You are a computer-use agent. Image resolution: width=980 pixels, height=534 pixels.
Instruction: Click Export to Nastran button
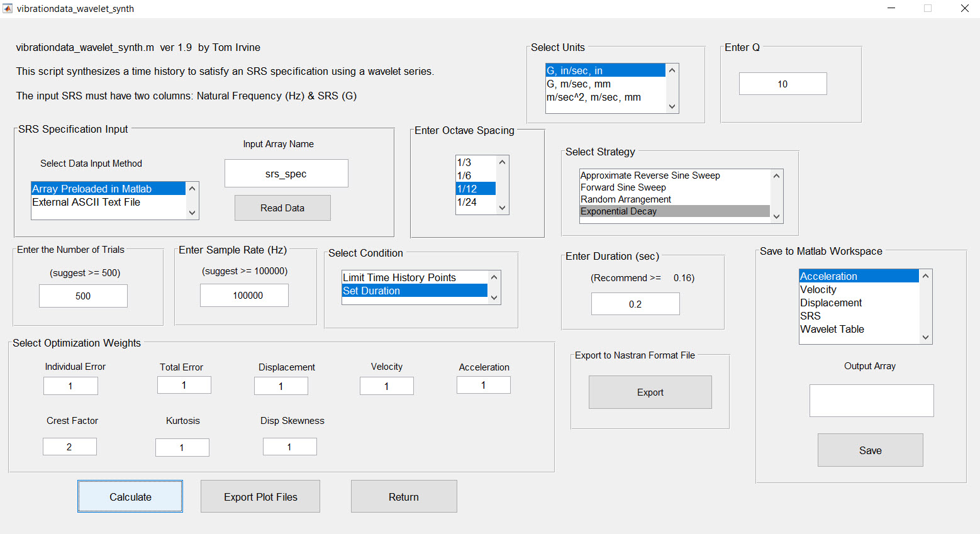(650, 392)
